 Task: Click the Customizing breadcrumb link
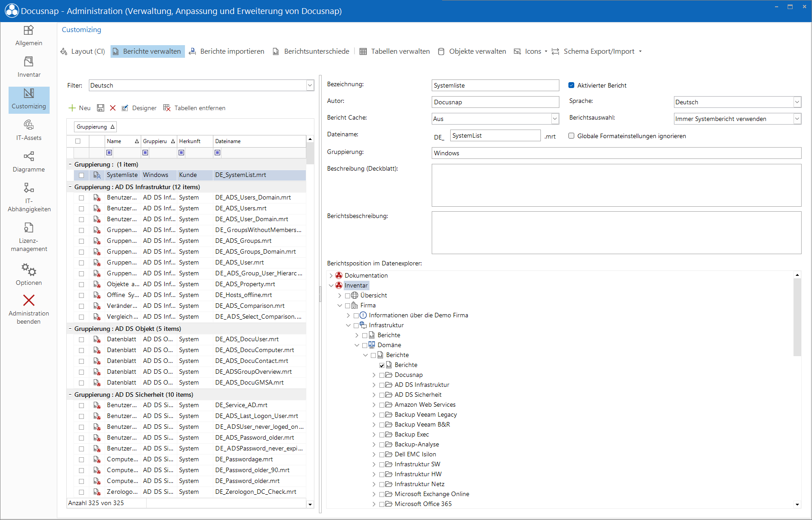pos(82,30)
